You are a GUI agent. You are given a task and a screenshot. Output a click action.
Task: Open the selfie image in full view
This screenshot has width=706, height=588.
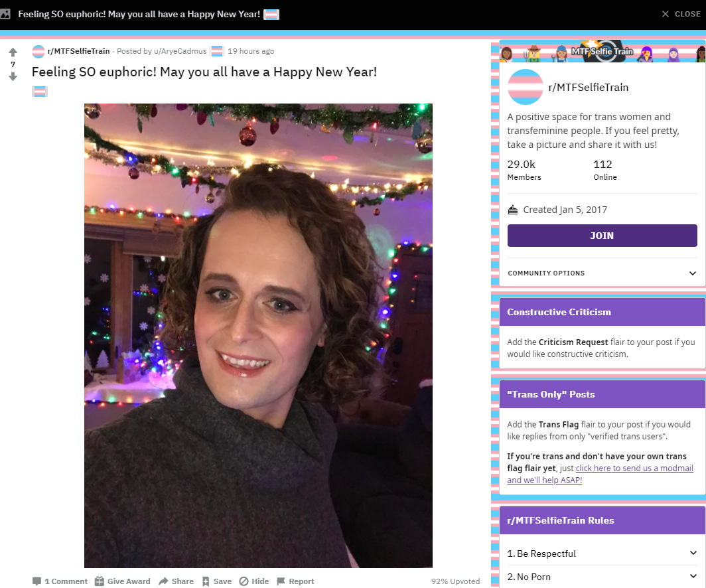point(258,335)
